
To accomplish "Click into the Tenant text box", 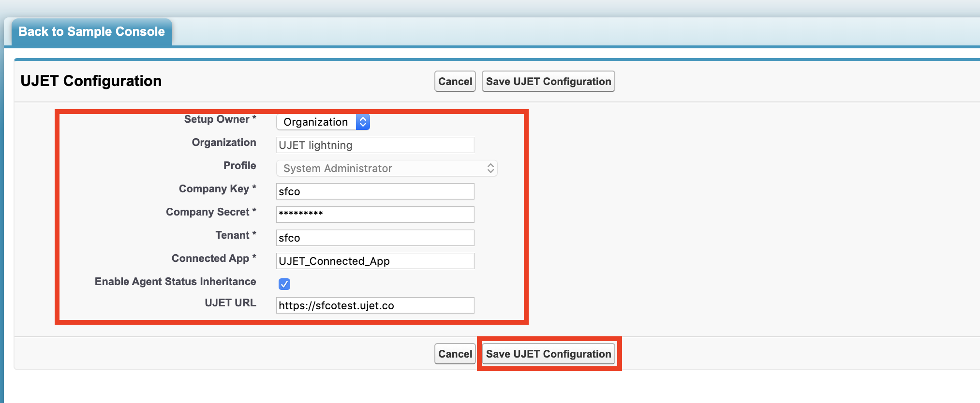I will pyautogui.click(x=375, y=238).
